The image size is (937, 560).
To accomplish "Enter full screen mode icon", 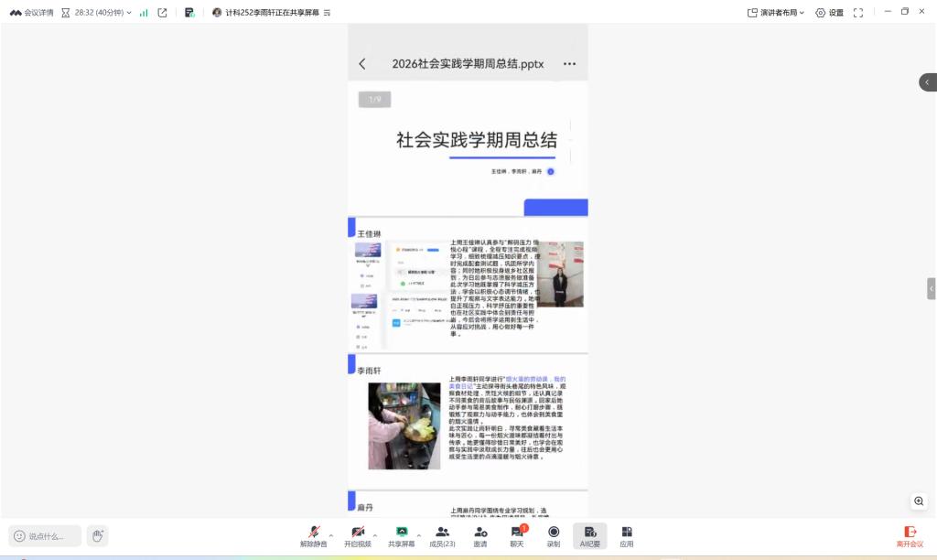I will 858,13.
